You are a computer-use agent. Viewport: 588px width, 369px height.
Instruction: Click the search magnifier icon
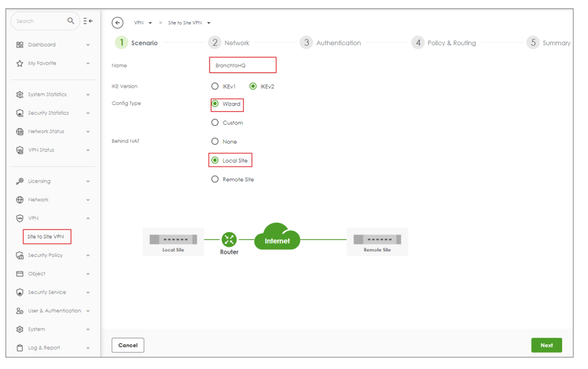pos(71,21)
